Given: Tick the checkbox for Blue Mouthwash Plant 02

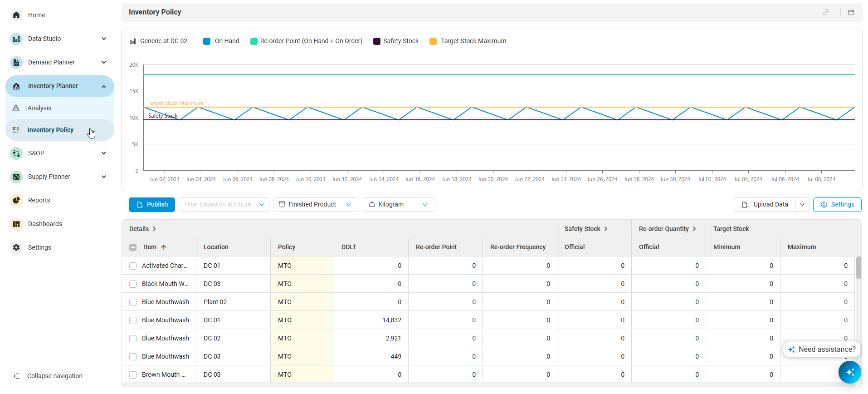Looking at the screenshot, I should point(133,302).
